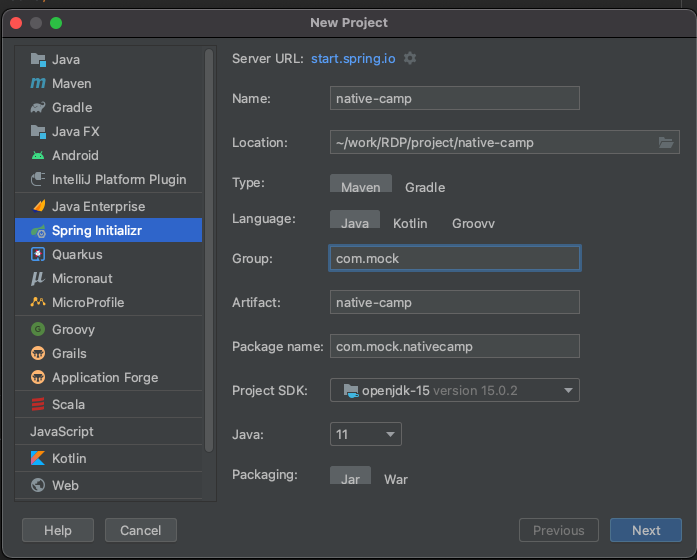
Task: Select Maven project type
Action: 361,184
